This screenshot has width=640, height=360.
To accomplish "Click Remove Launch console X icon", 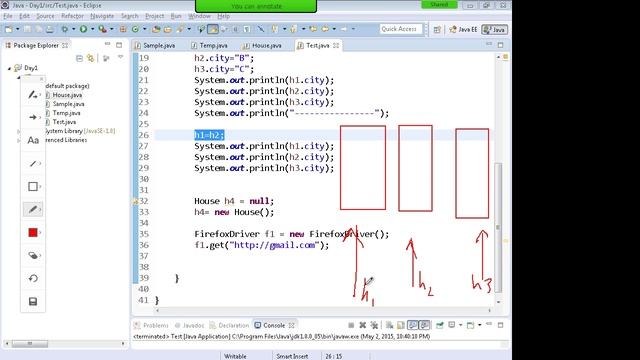I will pos(362,325).
